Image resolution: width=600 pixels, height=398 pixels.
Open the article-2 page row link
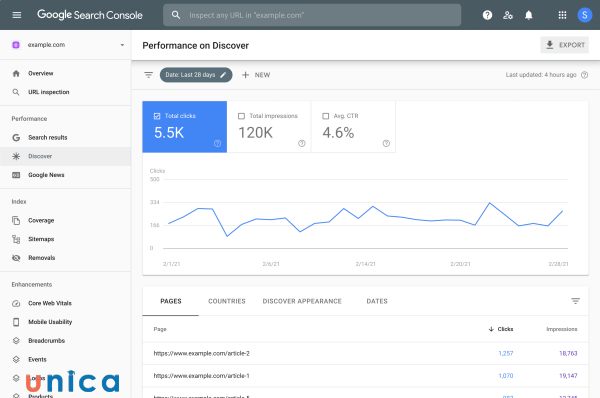click(201, 353)
